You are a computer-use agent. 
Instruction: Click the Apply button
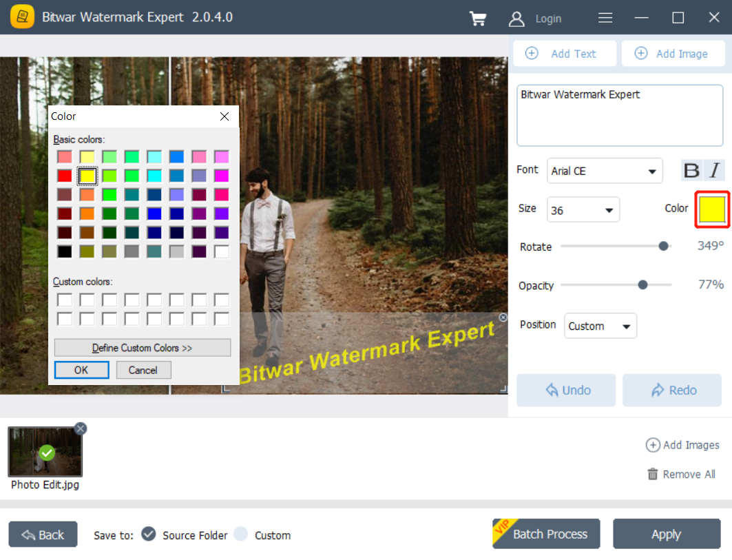[x=667, y=534]
